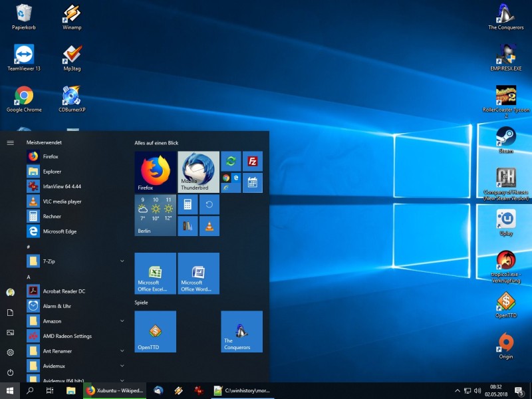Launch AMD Radeon Settings from the app list
The image size is (532, 399).
(75, 336)
